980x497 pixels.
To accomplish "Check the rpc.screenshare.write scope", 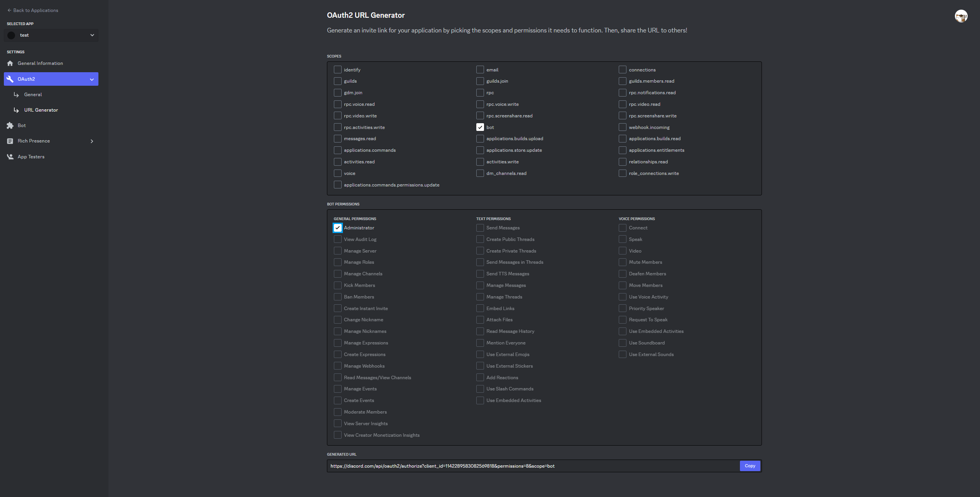I will (x=622, y=116).
